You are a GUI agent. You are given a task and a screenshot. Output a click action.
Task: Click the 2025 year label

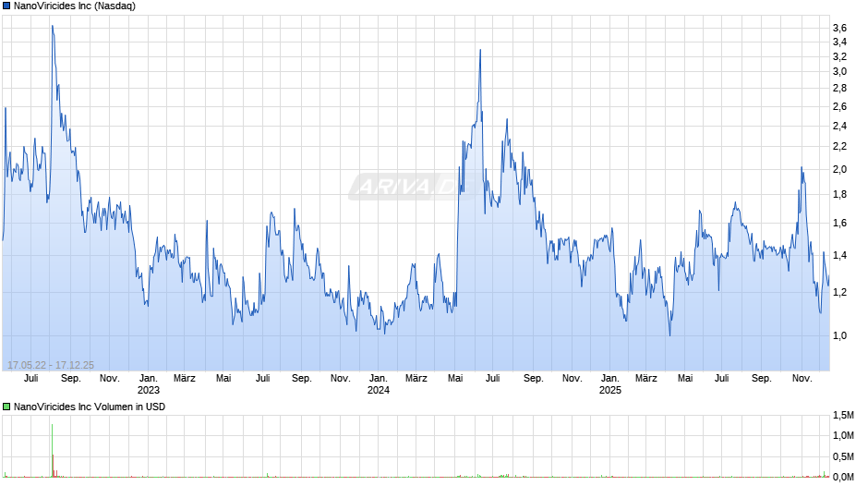(x=610, y=390)
